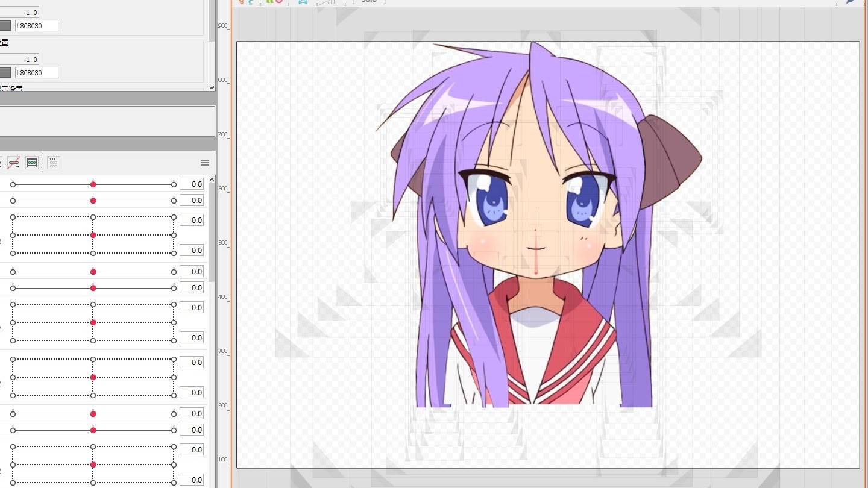
Task: Click the upper 1.0 opacity value field
Action: click(19, 12)
